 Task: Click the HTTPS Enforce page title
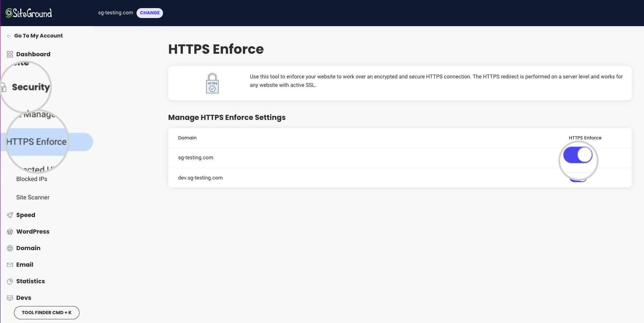pyautogui.click(x=216, y=49)
